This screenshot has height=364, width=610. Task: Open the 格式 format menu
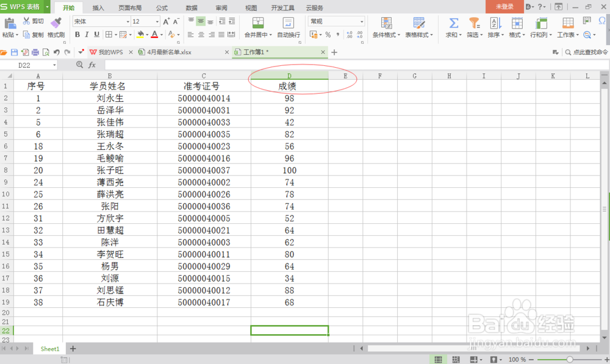point(517,27)
